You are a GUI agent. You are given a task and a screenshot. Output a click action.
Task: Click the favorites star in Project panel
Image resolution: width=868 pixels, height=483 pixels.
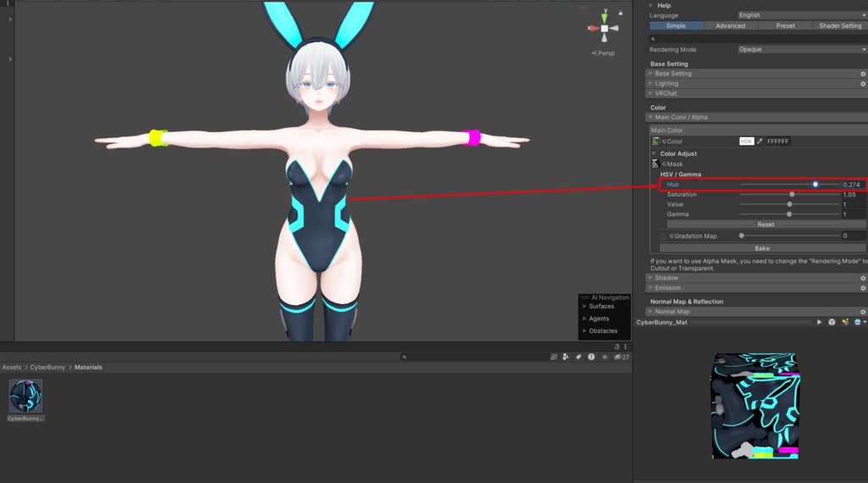(x=604, y=357)
